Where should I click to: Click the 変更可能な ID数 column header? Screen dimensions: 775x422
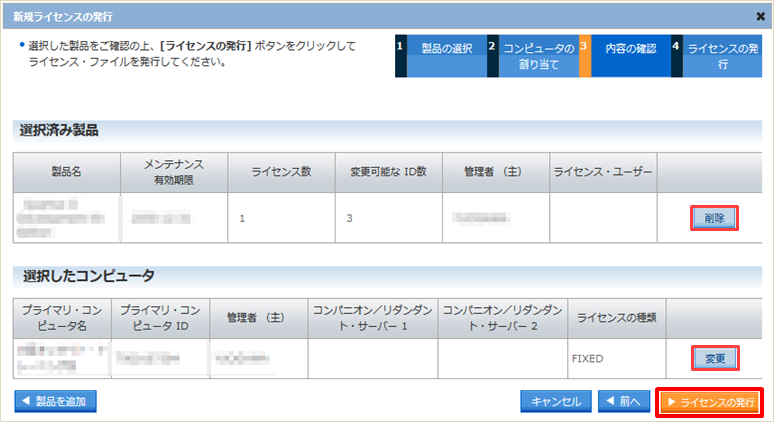point(388,172)
